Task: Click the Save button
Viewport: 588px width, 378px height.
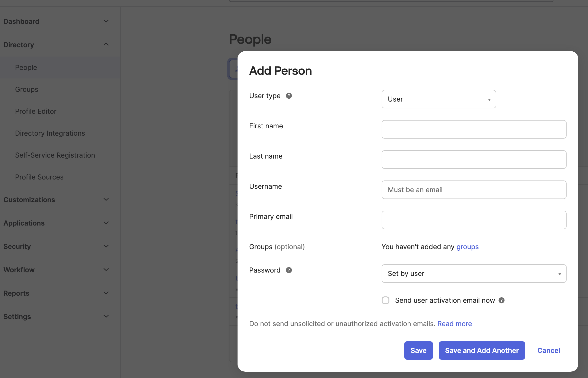Action: (x=418, y=350)
